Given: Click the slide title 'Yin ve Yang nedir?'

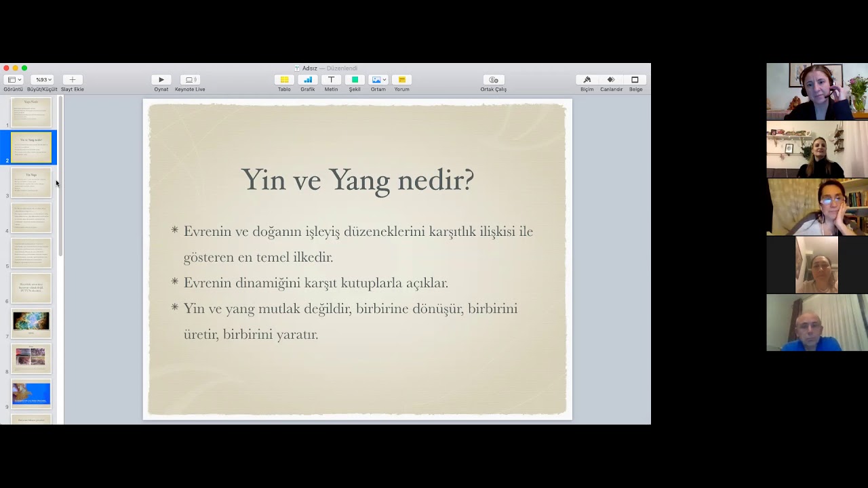Looking at the screenshot, I should click(x=357, y=180).
